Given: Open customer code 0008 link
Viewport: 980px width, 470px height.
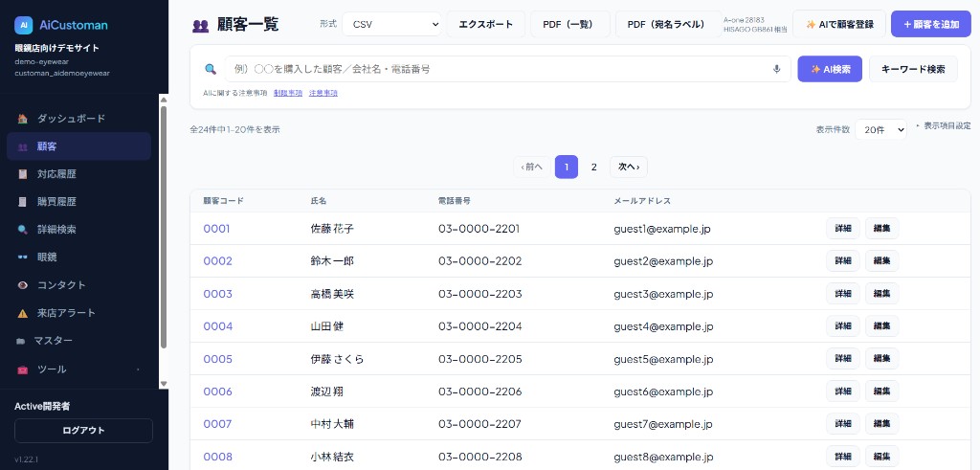Looking at the screenshot, I should coord(217,457).
